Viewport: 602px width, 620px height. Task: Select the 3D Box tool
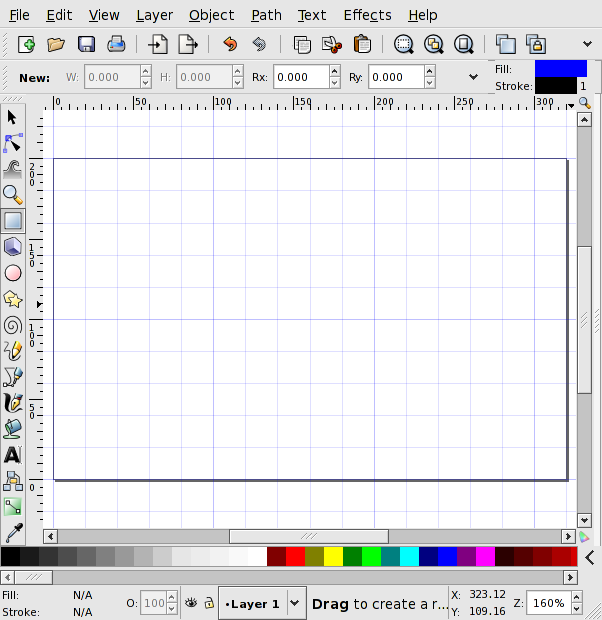pyautogui.click(x=13, y=246)
